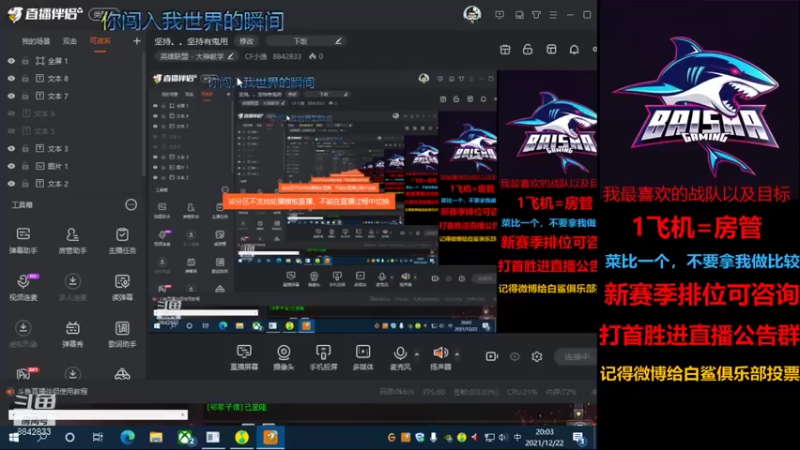800x450 pixels.
Task: Open the PK tool icon
Action: click(x=23, y=373)
